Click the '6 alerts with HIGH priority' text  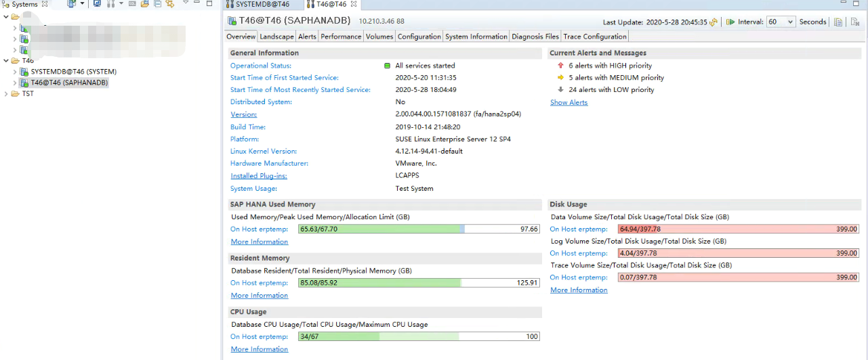611,66
